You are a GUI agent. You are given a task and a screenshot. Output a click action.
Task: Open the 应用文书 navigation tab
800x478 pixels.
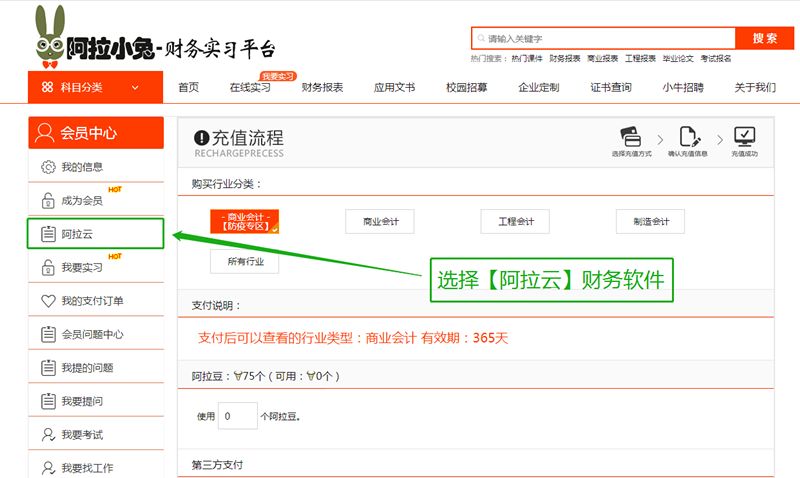(394, 87)
